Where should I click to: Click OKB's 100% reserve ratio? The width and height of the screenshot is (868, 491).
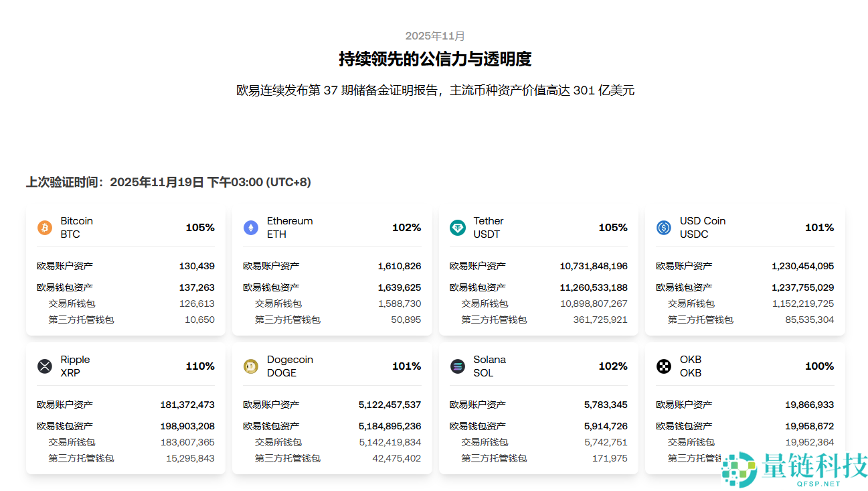pos(820,366)
